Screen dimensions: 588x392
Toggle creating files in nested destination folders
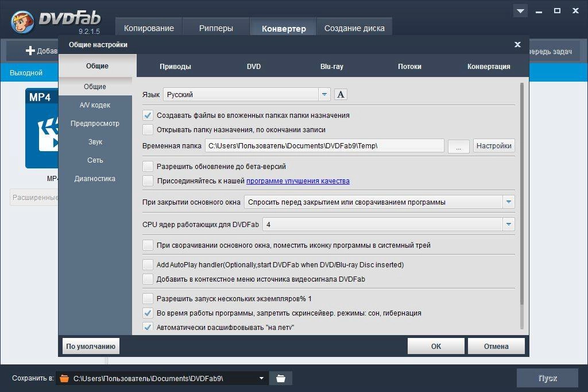tap(148, 116)
